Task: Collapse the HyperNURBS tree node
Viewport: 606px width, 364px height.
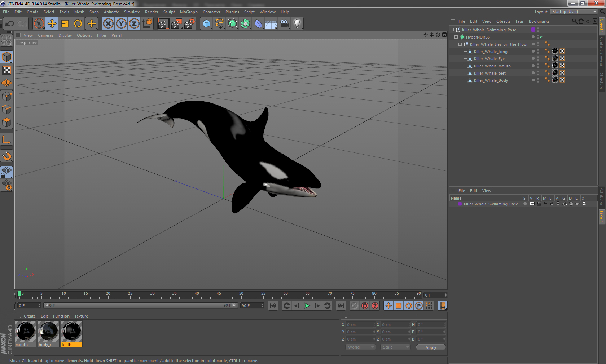Action: [456, 37]
